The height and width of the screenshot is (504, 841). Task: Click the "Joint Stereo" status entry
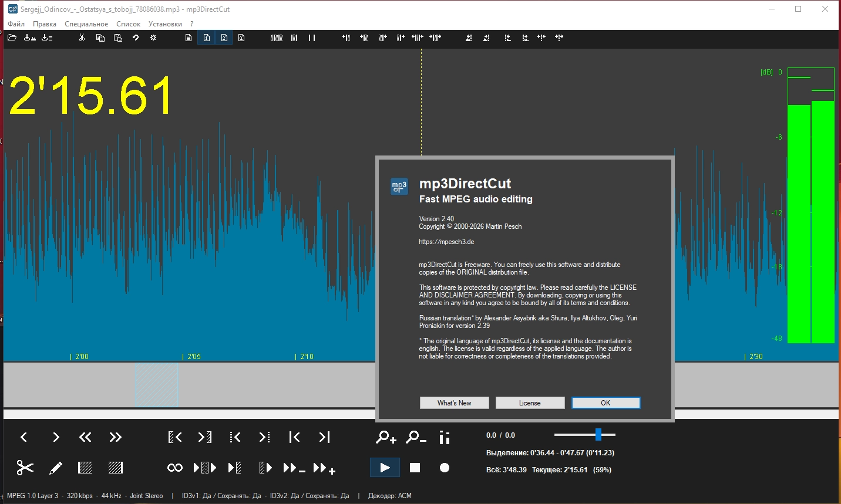(x=146, y=496)
